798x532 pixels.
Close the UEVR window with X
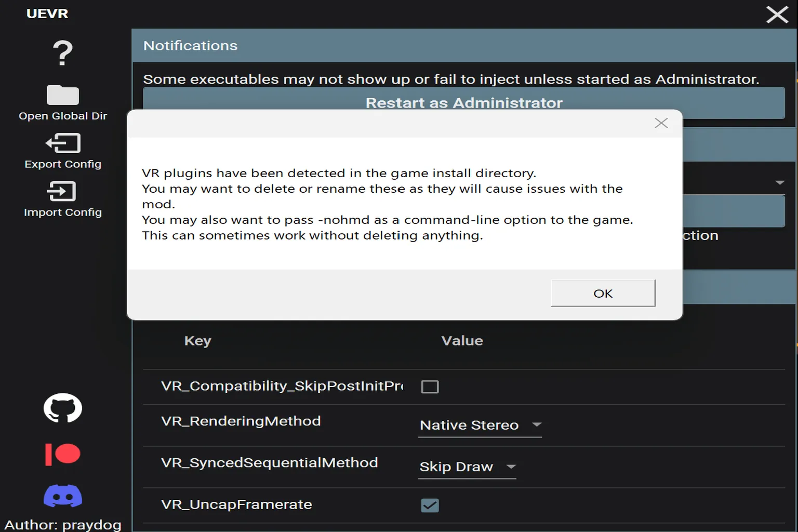point(777,15)
